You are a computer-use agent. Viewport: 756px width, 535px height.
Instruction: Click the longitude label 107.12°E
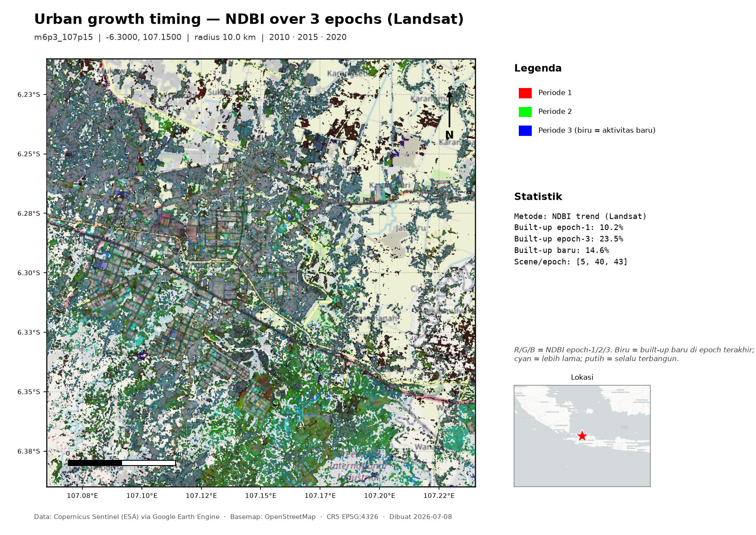tap(201, 496)
